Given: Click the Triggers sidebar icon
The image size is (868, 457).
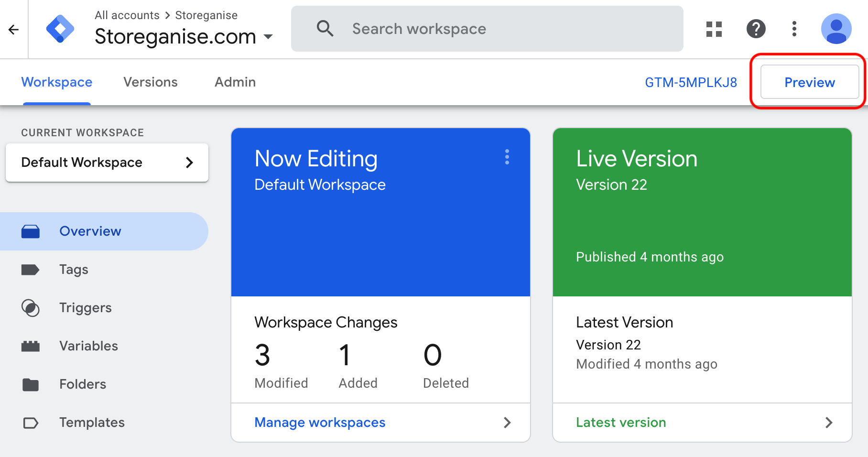Looking at the screenshot, I should pyautogui.click(x=31, y=308).
